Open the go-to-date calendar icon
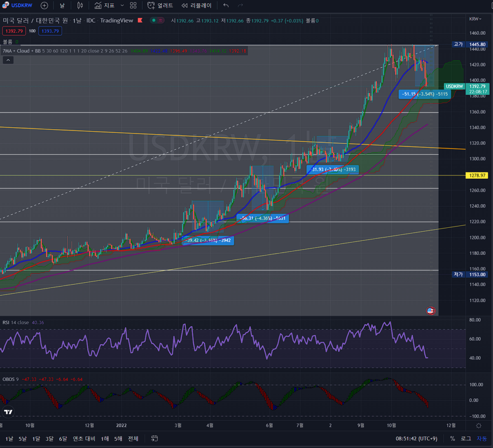The image size is (493, 448). pos(155,438)
